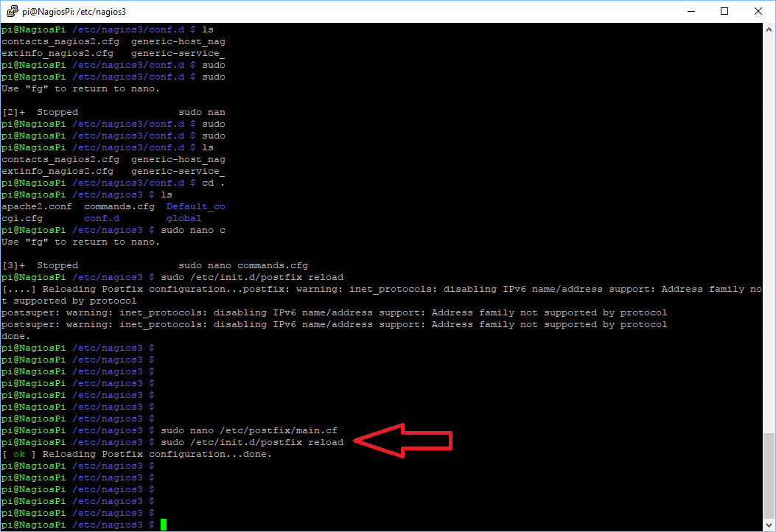Click '[ ok ] Reloading Postfix configuration...done.' line
The image size is (776, 532).
click(x=137, y=455)
